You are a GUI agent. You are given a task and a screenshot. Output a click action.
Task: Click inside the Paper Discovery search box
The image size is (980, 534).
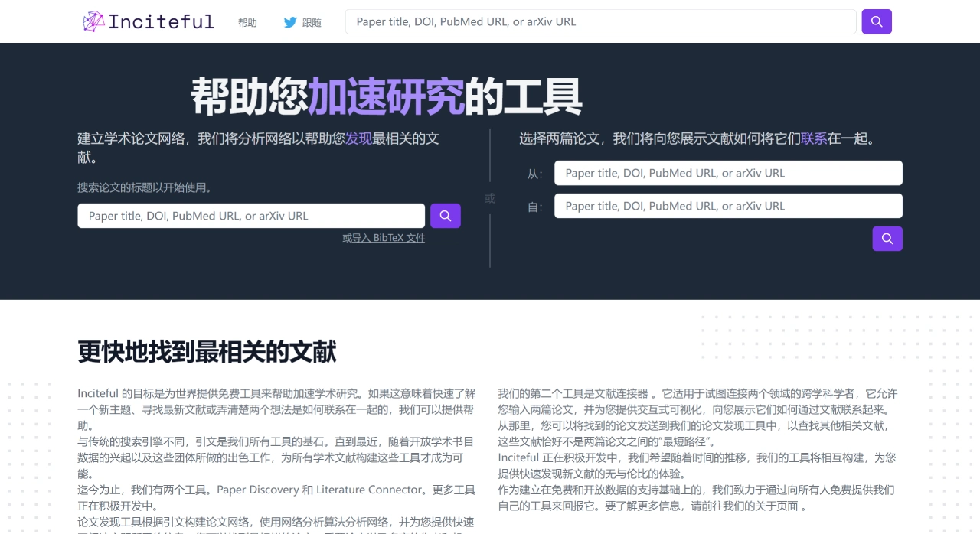[251, 216]
